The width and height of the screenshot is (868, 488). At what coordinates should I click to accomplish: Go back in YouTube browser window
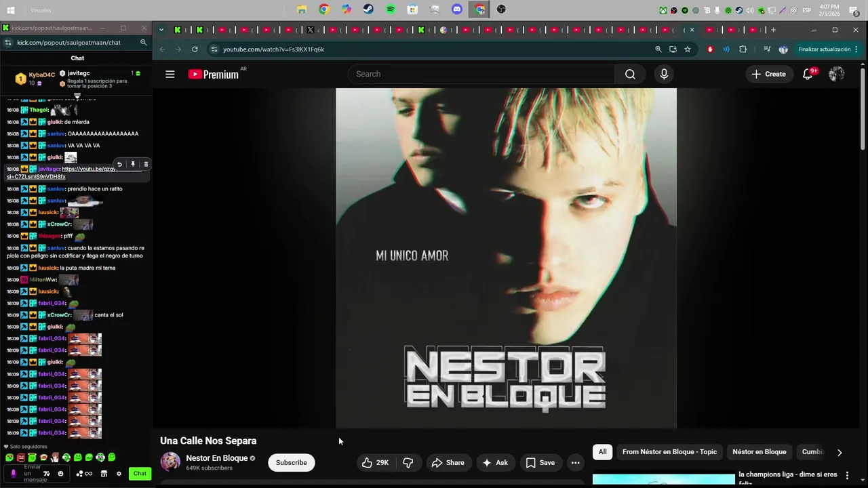(162, 49)
